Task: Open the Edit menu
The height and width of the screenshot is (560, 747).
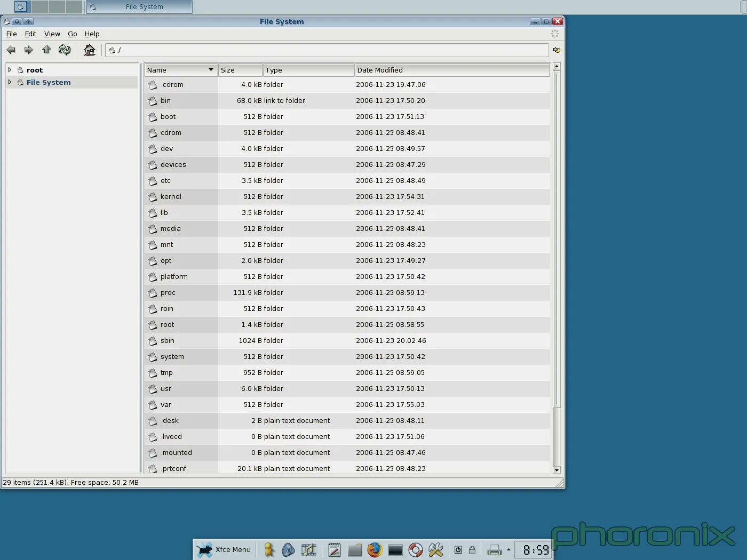Action: pyautogui.click(x=30, y=34)
